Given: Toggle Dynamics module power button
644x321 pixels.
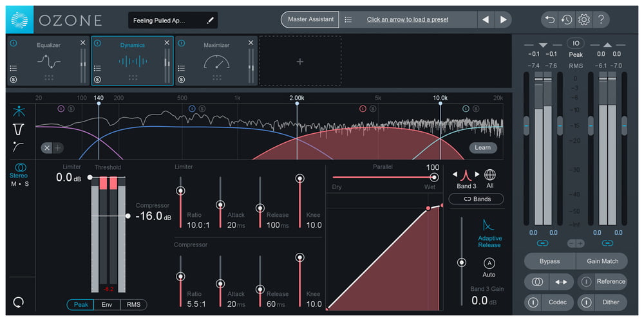Looking at the screenshot, I should (x=98, y=42).
